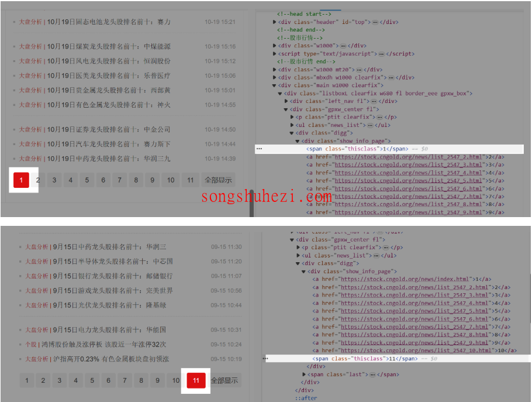This screenshot has width=532, height=402.
Task: Select the head start comment line
Action: coord(304,14)
